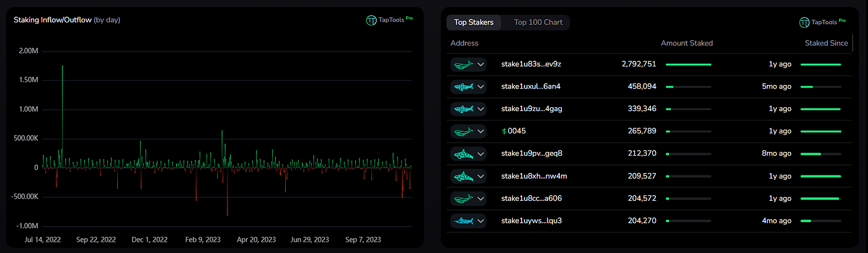Expand the dropdown chevron for stake1uxul...6an4
This screenshot has height=253, width=868.
(x=480, y=87)
